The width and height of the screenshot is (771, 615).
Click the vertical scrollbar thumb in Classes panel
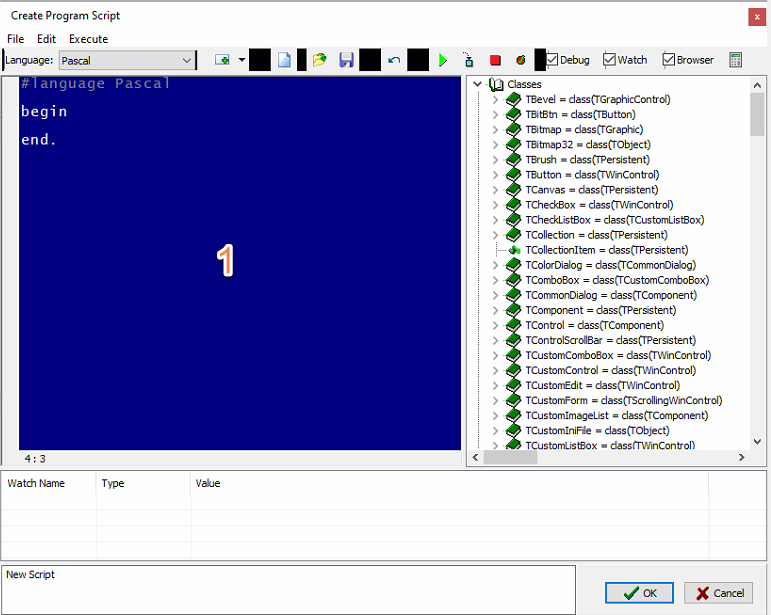(x=757, y=114)
